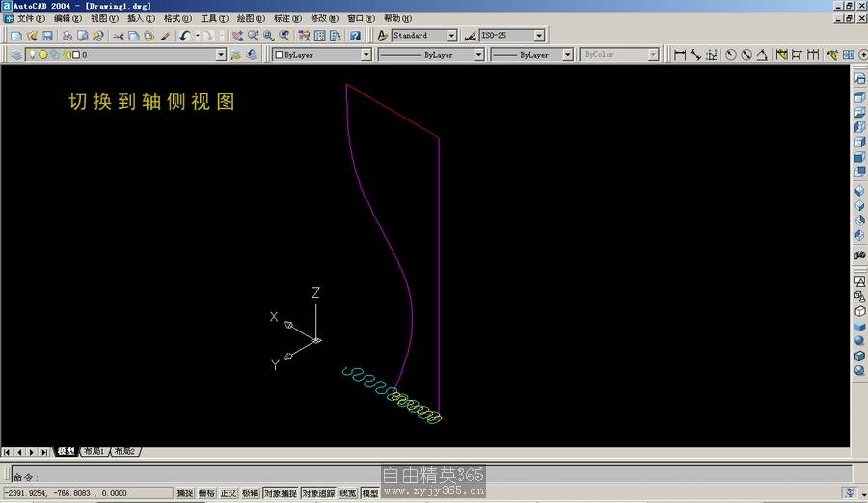Screen dimensions: 868x503
Task: Click the Save file icon
Action: (x=46, y=36)
